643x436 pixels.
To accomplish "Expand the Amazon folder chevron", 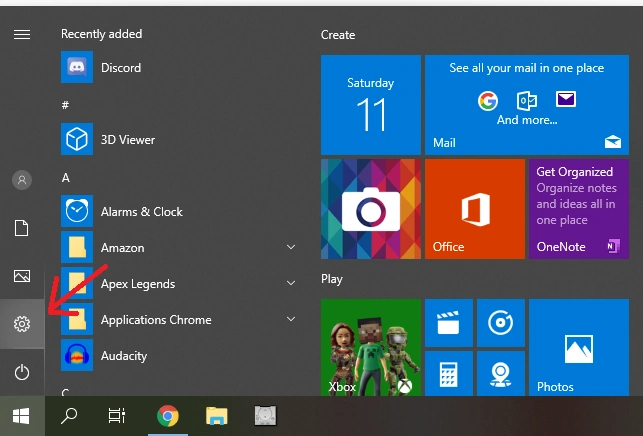I will click(x=291, y=247).
